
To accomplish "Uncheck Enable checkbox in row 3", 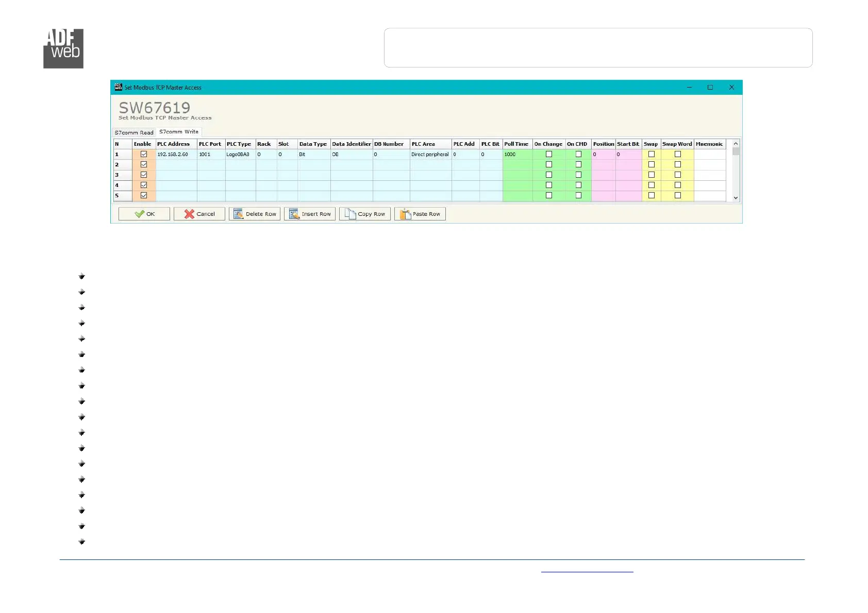I will [x=144, y=175].
